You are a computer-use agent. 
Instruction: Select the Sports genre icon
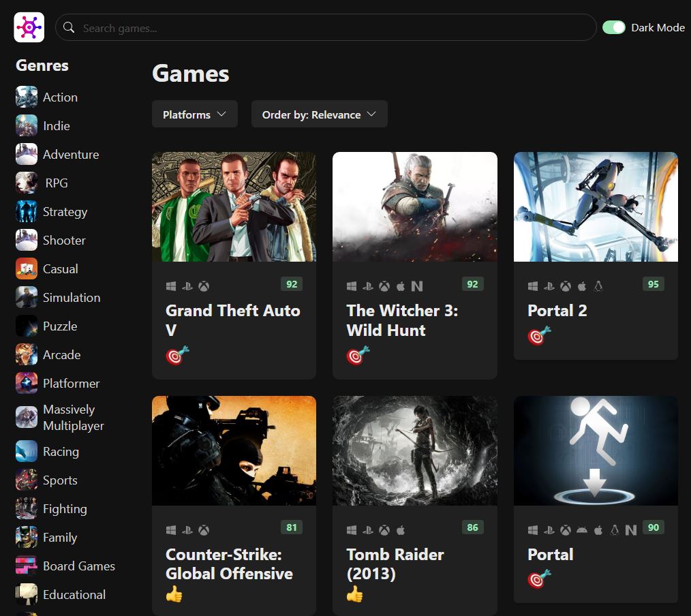click(27, 480)
